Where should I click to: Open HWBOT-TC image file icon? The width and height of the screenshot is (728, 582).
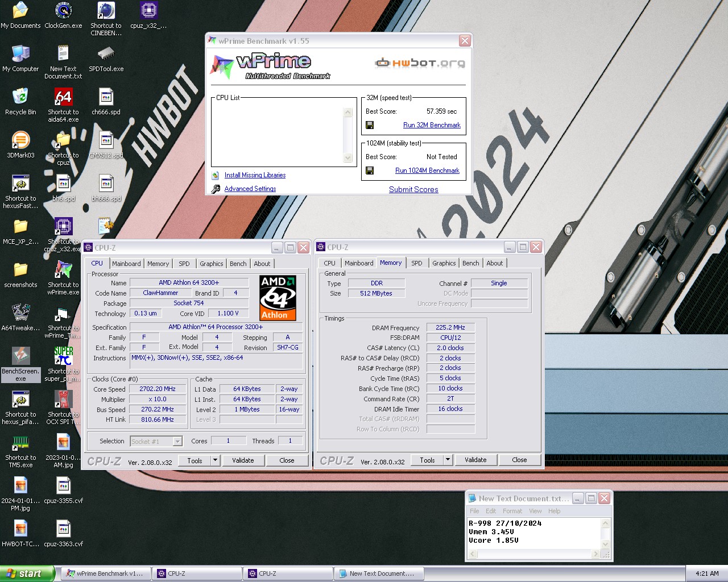click(20, 534)
